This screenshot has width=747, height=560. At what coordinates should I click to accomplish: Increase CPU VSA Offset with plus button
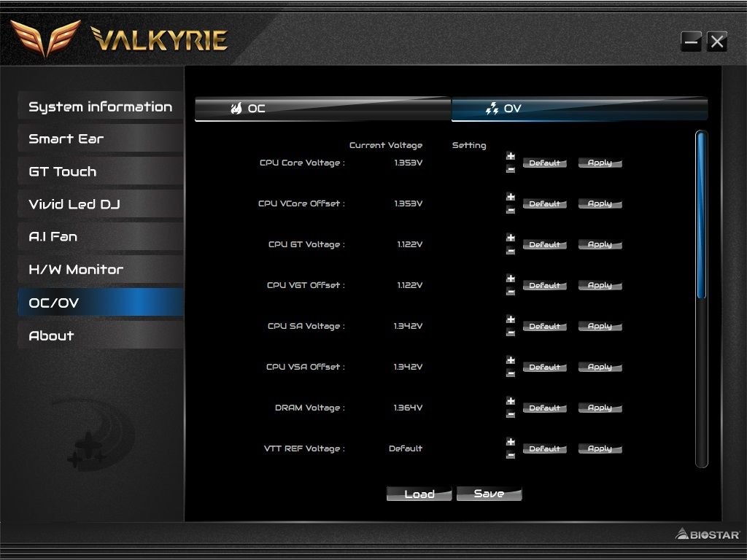(510, 360)
